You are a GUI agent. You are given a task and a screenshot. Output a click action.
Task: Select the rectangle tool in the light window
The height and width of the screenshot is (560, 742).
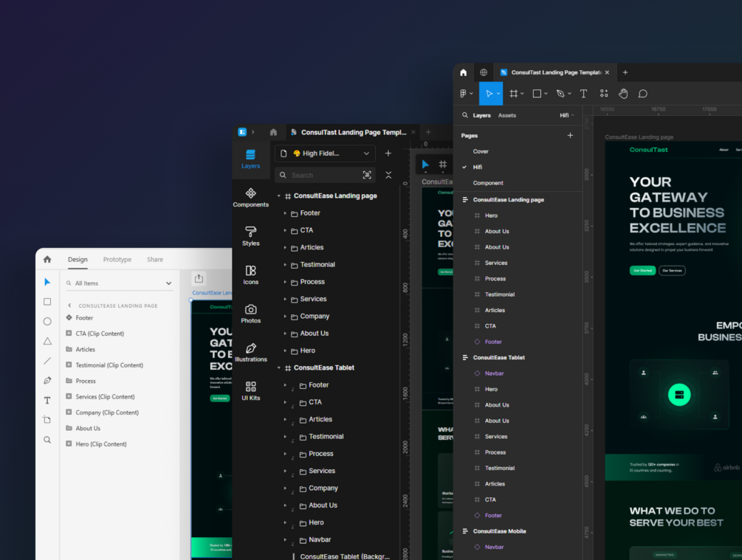pos(47,302)
